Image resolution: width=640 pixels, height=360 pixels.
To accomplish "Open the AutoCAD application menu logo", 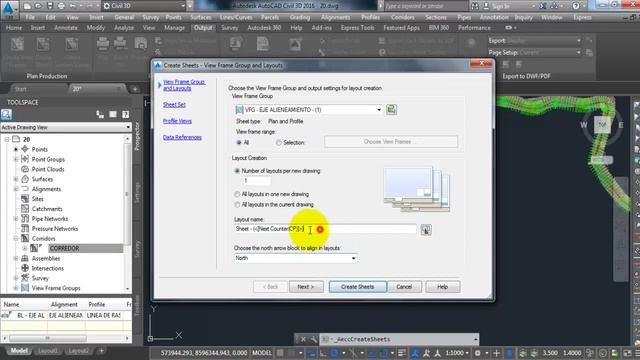I will [x=8, y=9].
